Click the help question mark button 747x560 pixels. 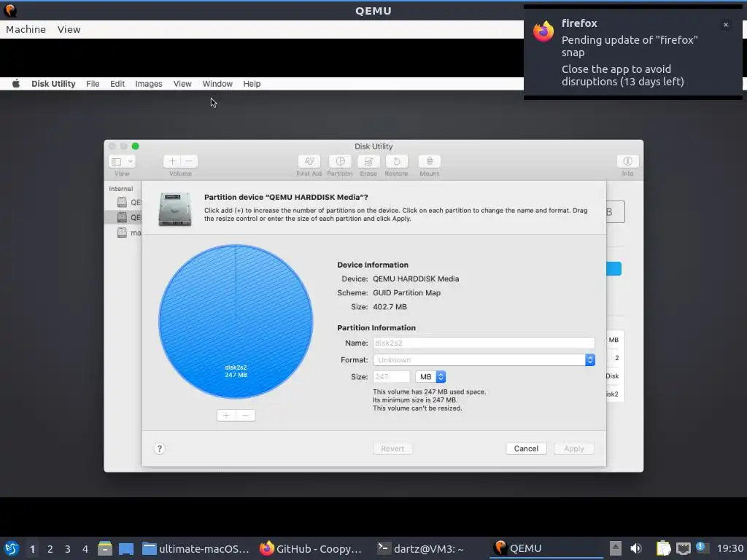pyautogui.click(x=160, y=448)
